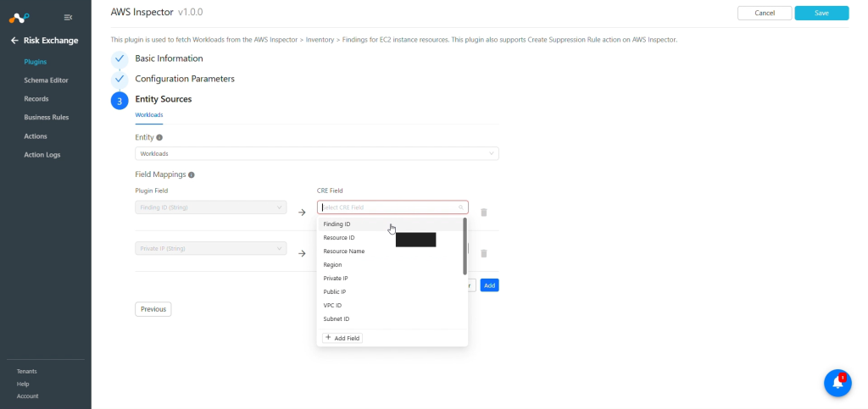The height and width of the screenshot is (409, 868).
Task: Choose Resource ID option
Action: click(390, 238)
